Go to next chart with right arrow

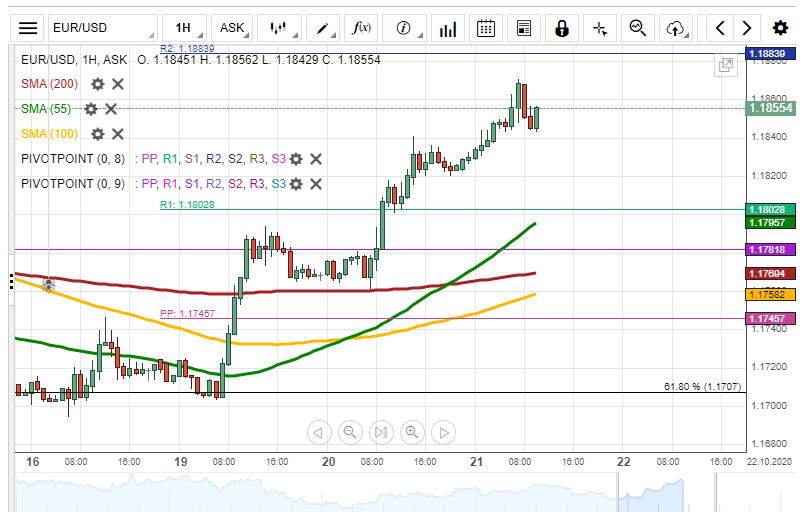click(x=747, y=28)
